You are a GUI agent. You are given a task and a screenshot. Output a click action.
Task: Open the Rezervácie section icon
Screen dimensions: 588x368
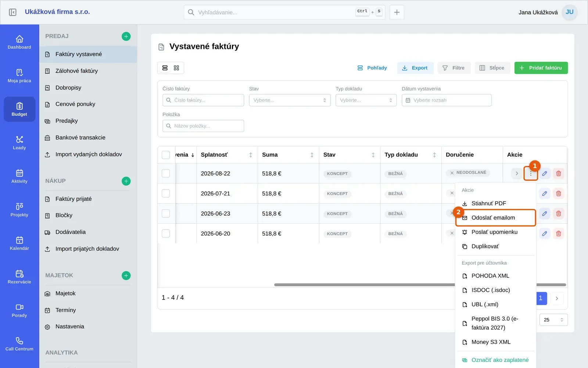pos(19,274)
